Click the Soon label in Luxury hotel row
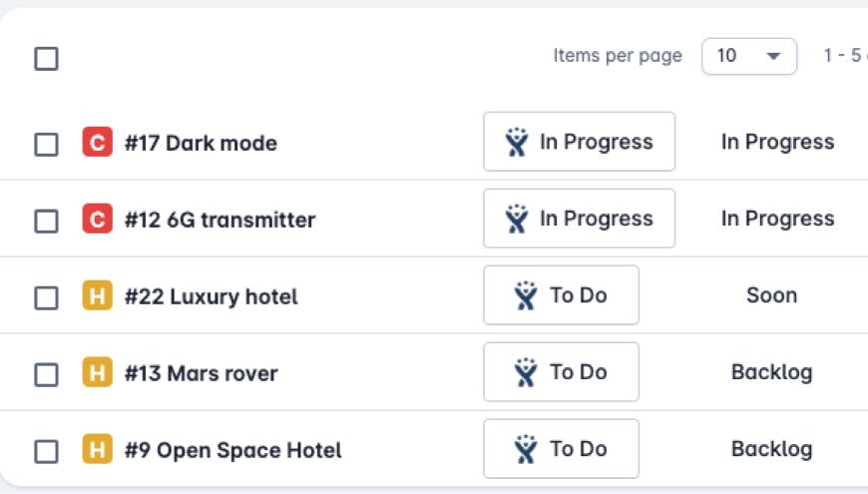This screenshot has height=494, width=868. point(771,295)
